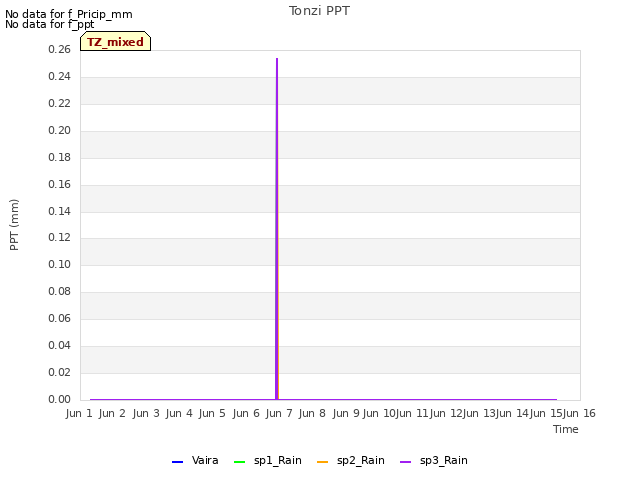
Task: Click the 0.00 y-axis tick label
Action: (60, 399)
